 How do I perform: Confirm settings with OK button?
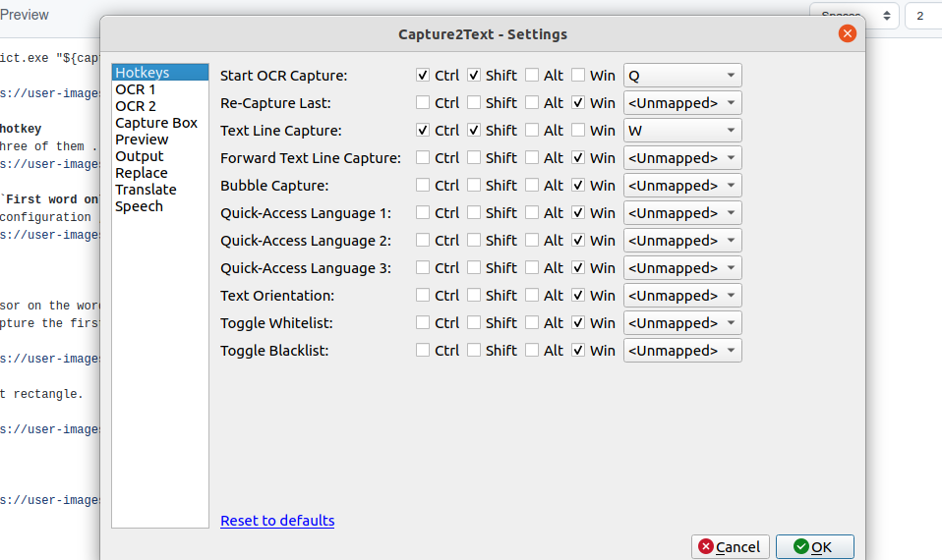coord(814,547)
